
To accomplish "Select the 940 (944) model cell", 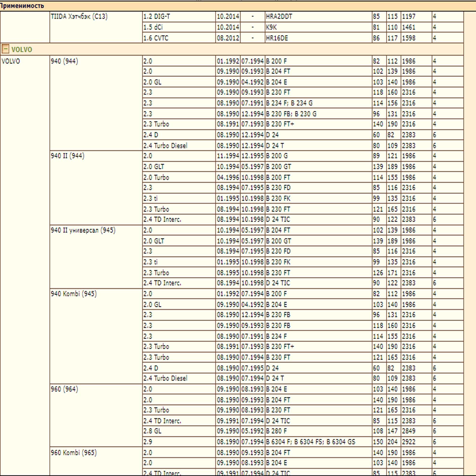I will [96, 103].
